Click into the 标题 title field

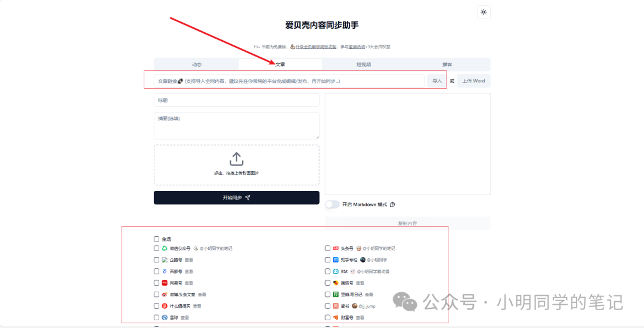click(x=237, y=100)
